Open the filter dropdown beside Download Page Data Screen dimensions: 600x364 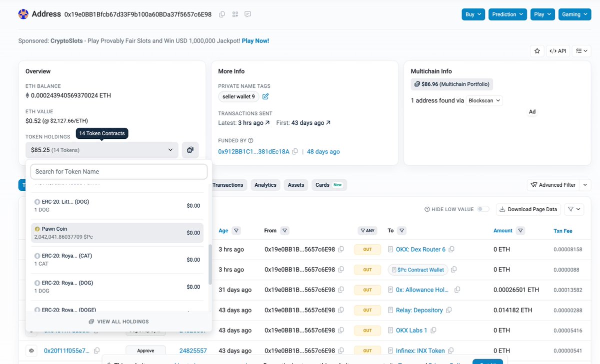574,209
